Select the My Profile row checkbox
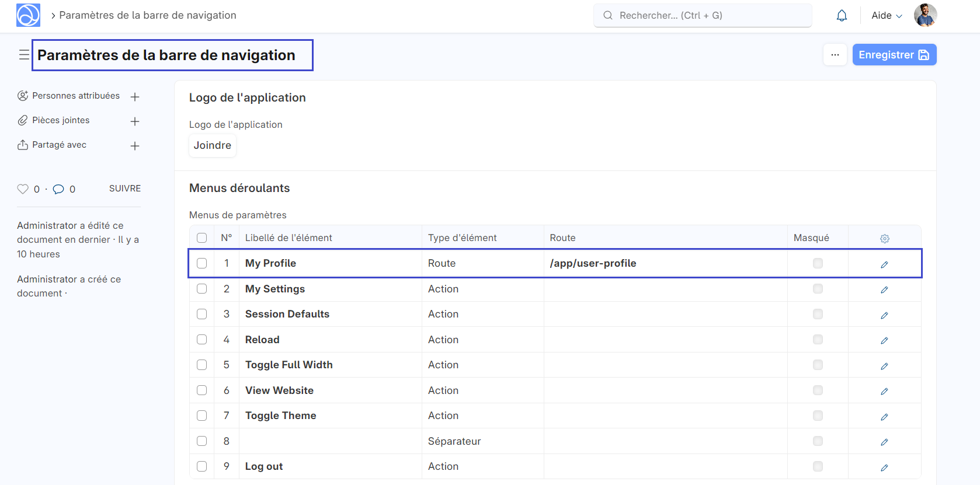The height and width of the screenshot is (485, 980). tap(202, 263)
